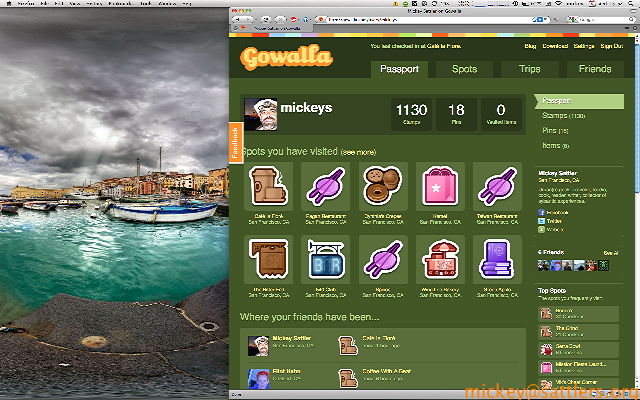Screen dimensions: 640x400
Task: Switch to the Friends tab
Action: pyautogui.click(x=595, y=69)
